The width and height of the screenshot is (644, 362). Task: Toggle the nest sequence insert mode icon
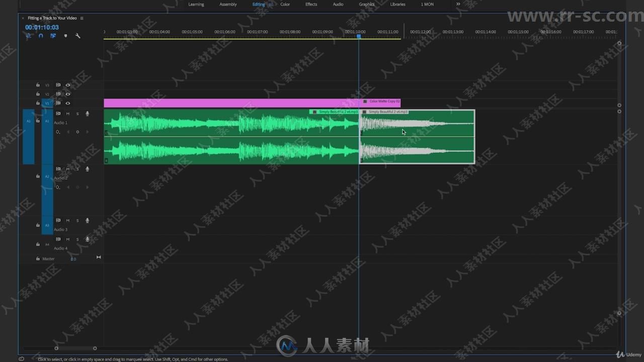29,36
